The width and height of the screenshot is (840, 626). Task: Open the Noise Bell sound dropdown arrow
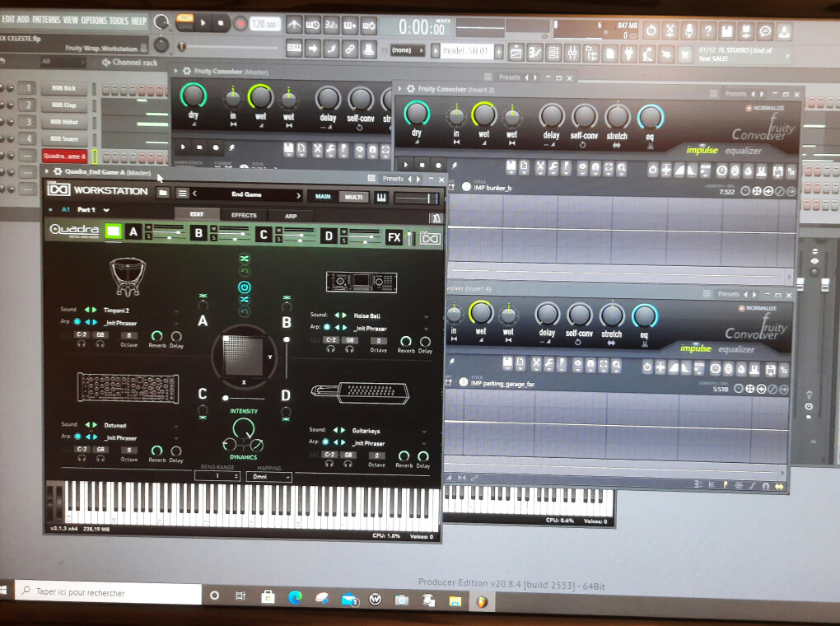[x=427, y=317]
